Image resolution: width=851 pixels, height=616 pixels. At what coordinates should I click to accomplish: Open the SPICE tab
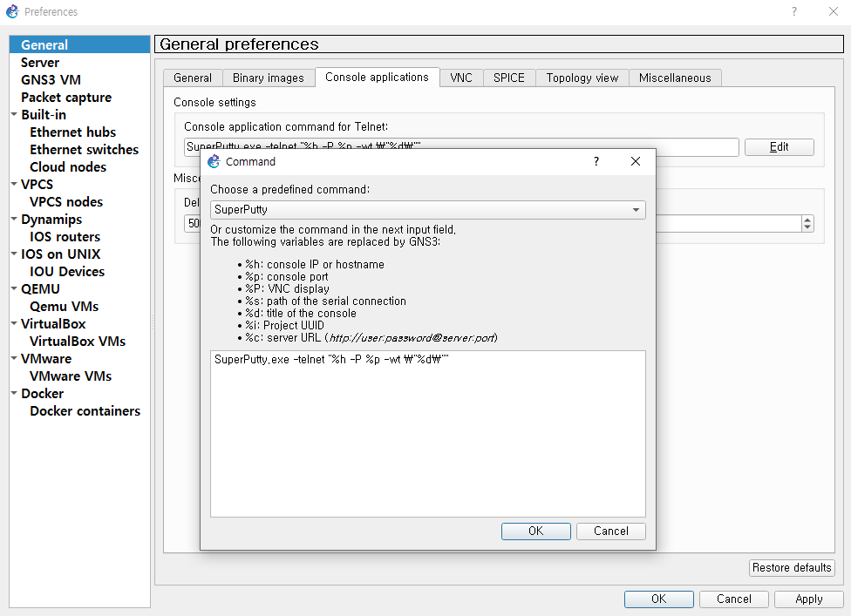click(508, 78)
